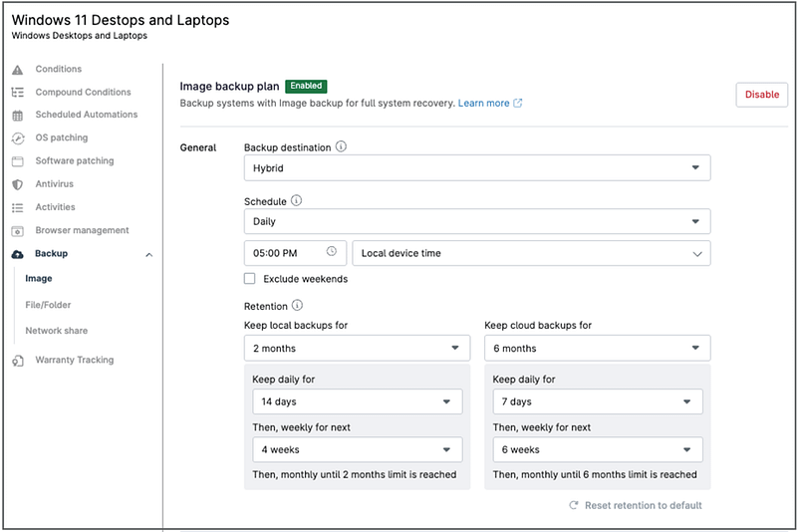797x532 pixels.
Task: Open the Activities menu item
Action: tap(56, 207)
